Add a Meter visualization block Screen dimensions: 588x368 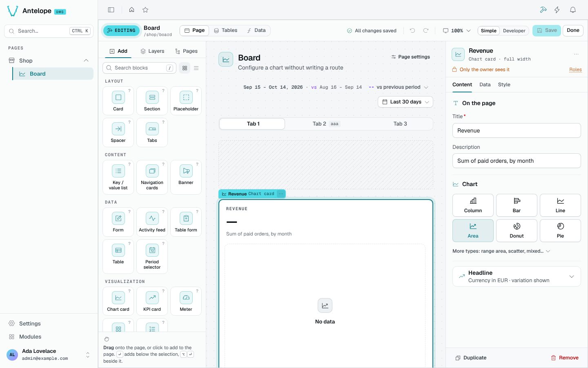[x=186, y=301]
